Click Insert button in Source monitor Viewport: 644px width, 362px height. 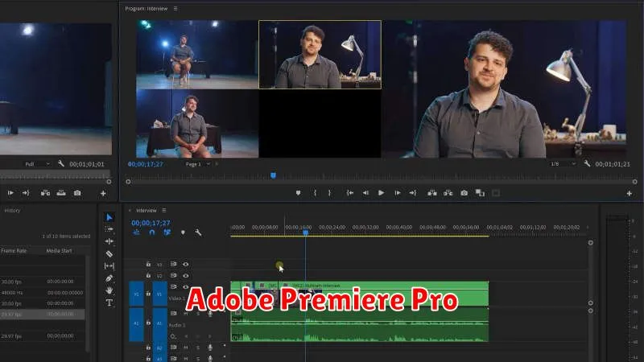(45, 193)
